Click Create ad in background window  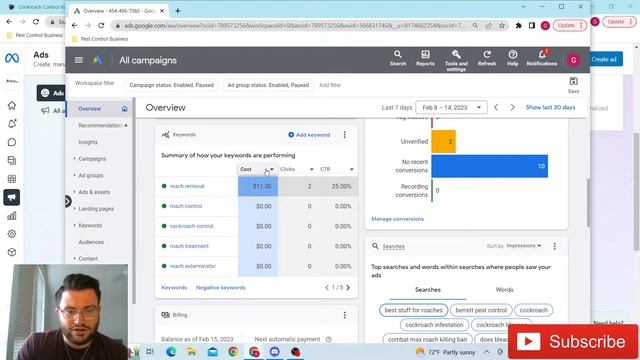pyautogui.click(x=604, y=59)
